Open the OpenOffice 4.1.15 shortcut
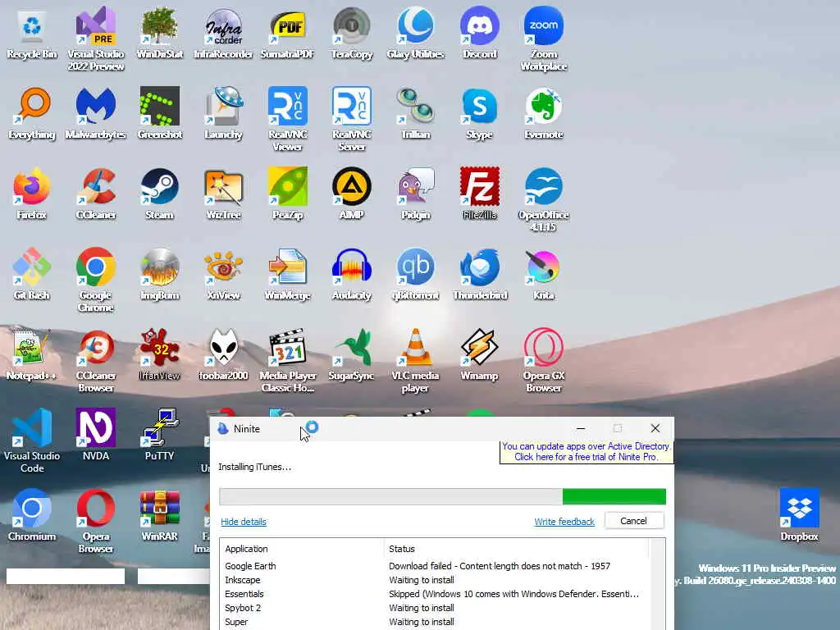Image resolution: width=840 pixels, height=630 pixels. coord(544,200)
